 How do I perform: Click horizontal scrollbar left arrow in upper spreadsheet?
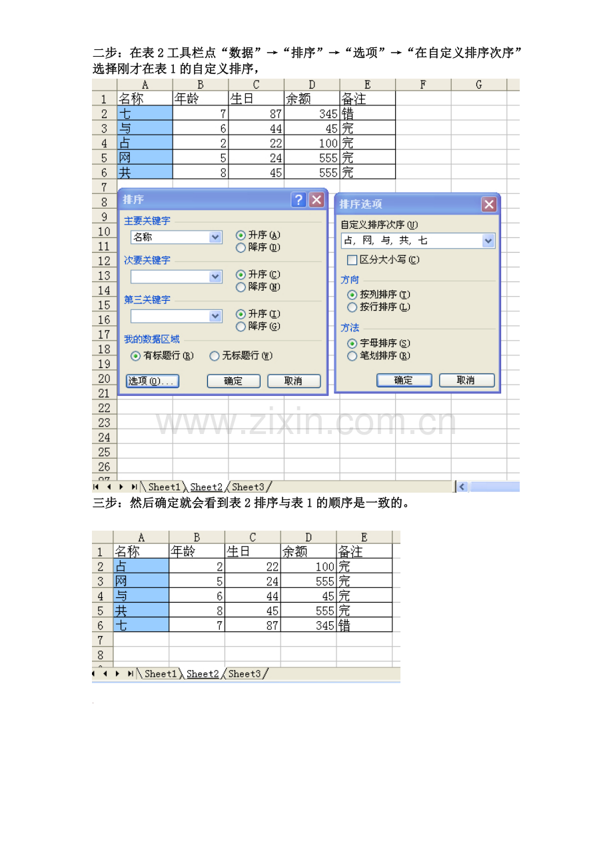(x=462, y=487)
